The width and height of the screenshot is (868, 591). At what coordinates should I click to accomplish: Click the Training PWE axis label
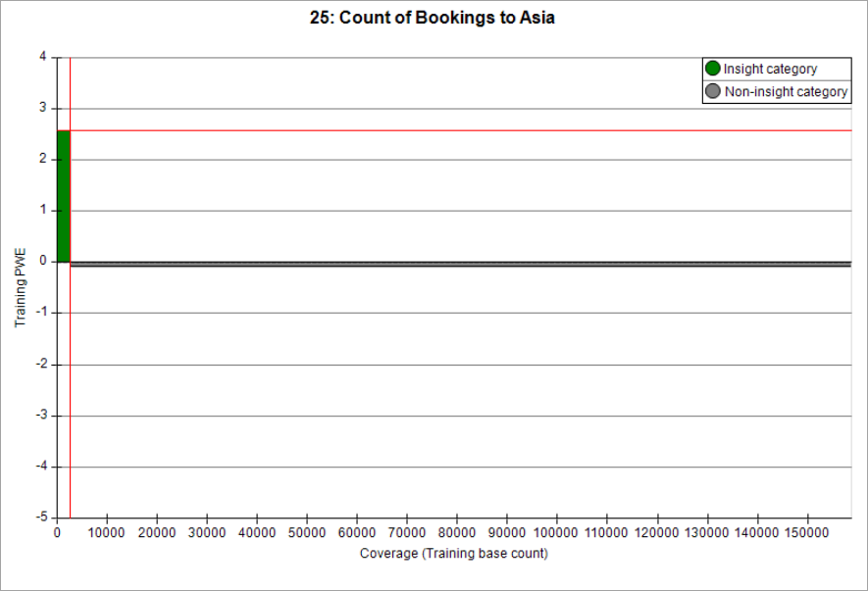tap(20, 288)
